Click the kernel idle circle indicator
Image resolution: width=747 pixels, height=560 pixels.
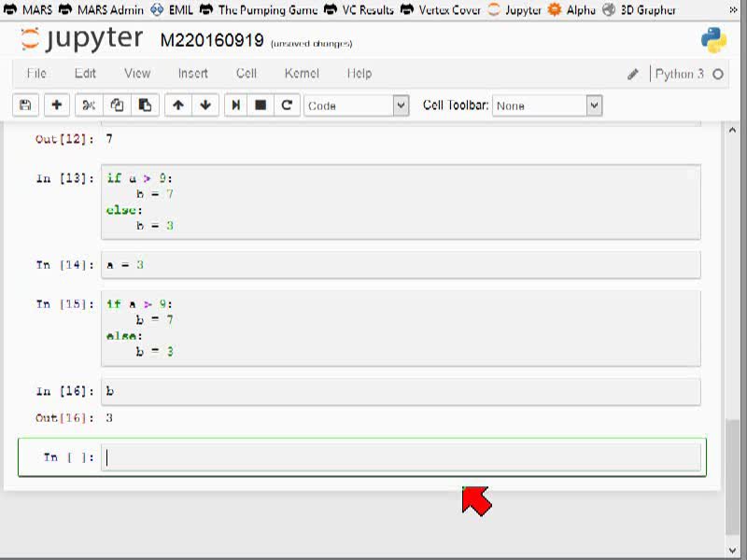[718, 75]
